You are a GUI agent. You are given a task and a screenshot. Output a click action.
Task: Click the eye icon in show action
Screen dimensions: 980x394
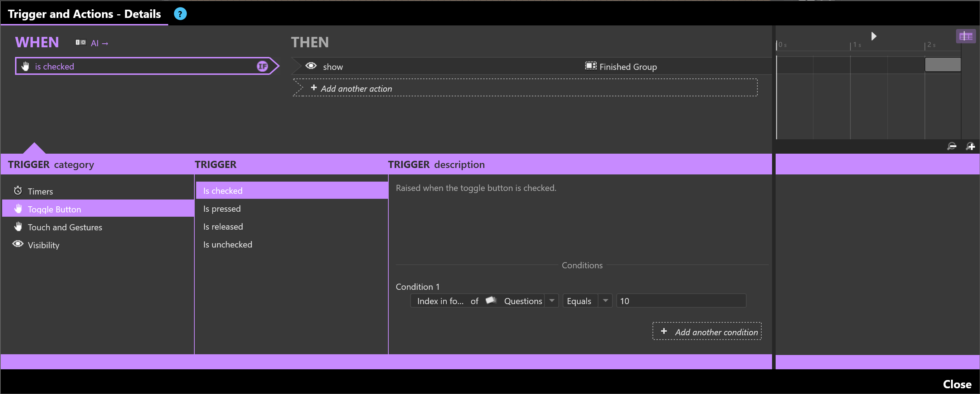311,66
